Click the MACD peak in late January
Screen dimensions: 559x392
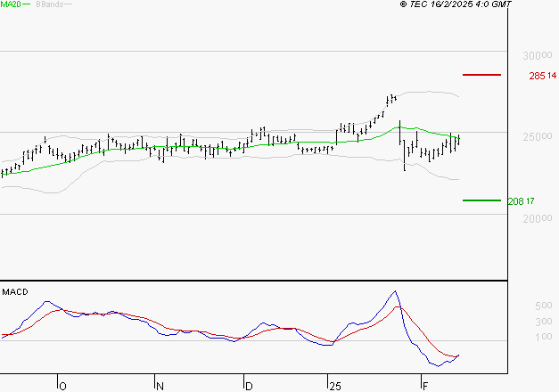[x=395, y=291]
